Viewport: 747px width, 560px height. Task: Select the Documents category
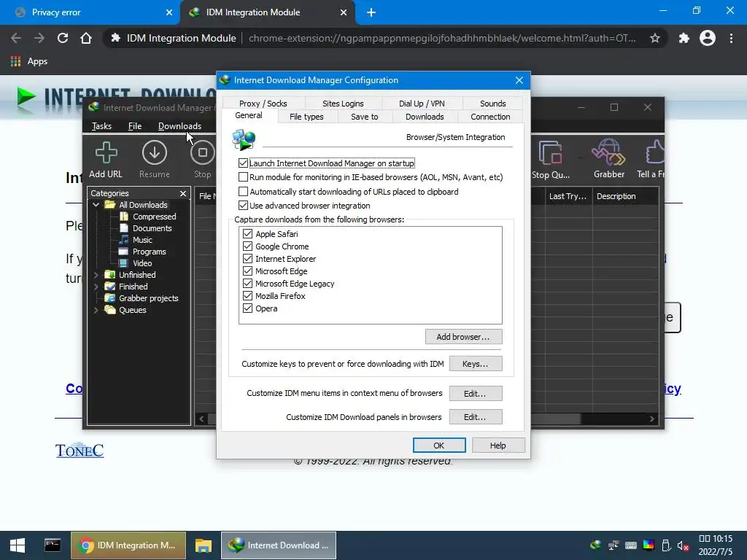coord(152,228)
